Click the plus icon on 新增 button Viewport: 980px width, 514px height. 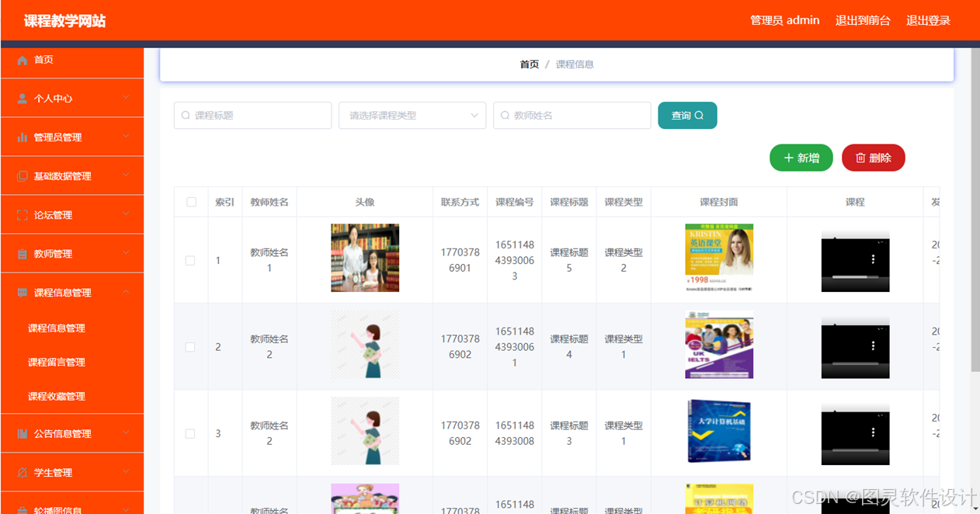pos(789,158)
